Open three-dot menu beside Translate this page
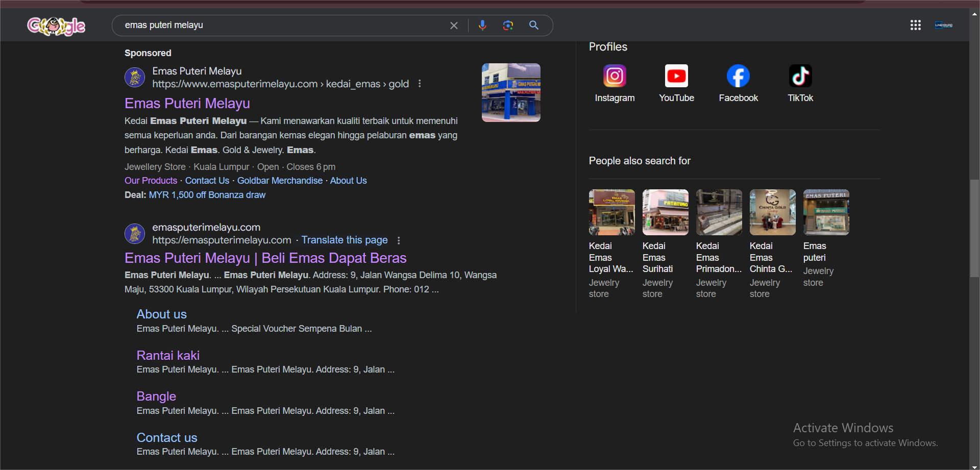Image resolution: width=980 pixels, height=470 pixels. point(399,240)
